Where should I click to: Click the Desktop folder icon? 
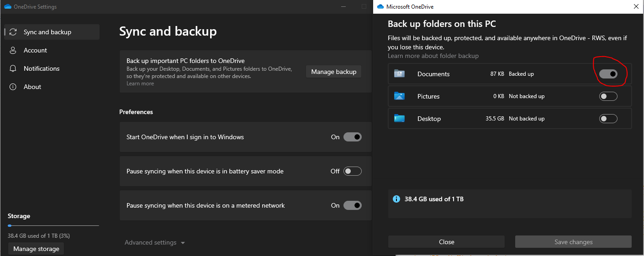pyautogui.click(x=399, y=118)
